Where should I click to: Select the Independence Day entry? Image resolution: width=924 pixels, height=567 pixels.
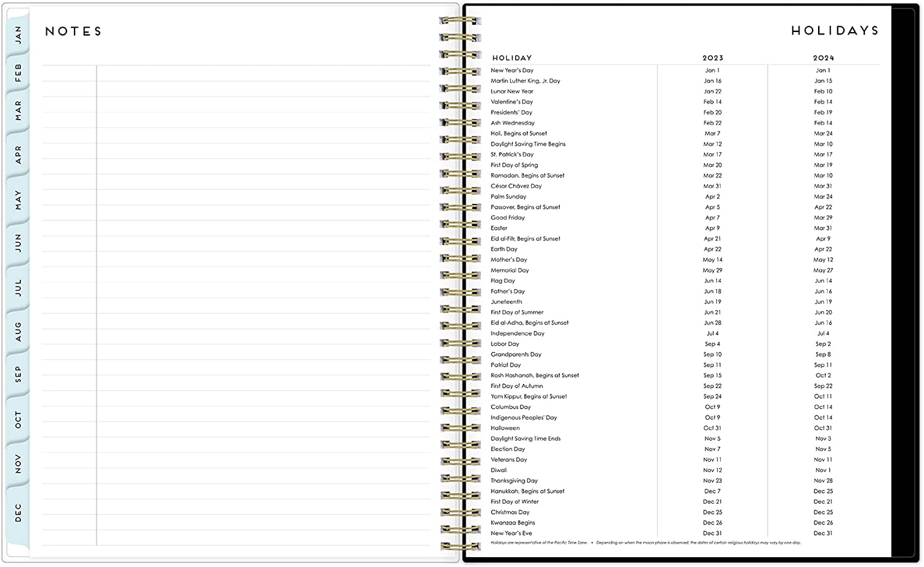[517, 333]
